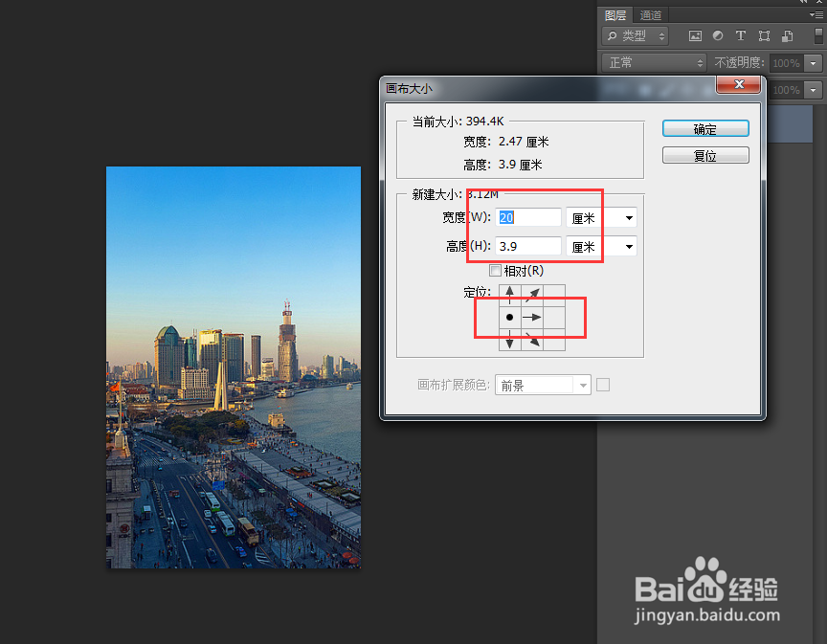Select the type layers filter icon
This screenshot has height=644, width=827.
(741, 35)
